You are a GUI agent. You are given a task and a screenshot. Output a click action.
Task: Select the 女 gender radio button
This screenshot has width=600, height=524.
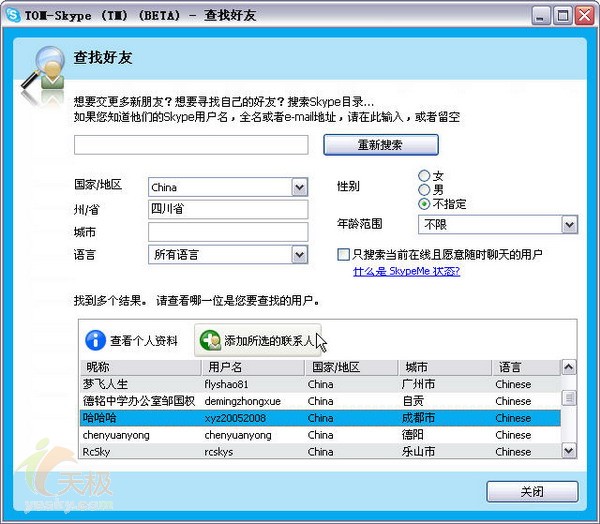point(424,176)
